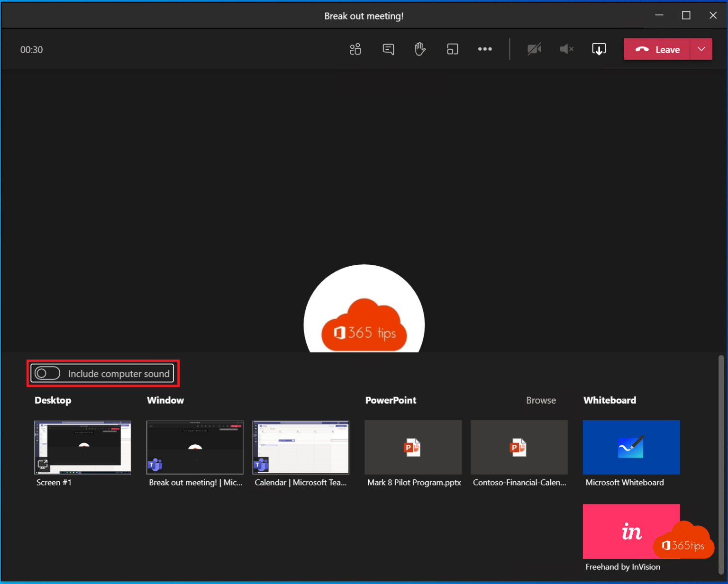The width and height of the screenshot is (728, 584).
Task: Open the meeting chat
Action: [x=388, y=49]
